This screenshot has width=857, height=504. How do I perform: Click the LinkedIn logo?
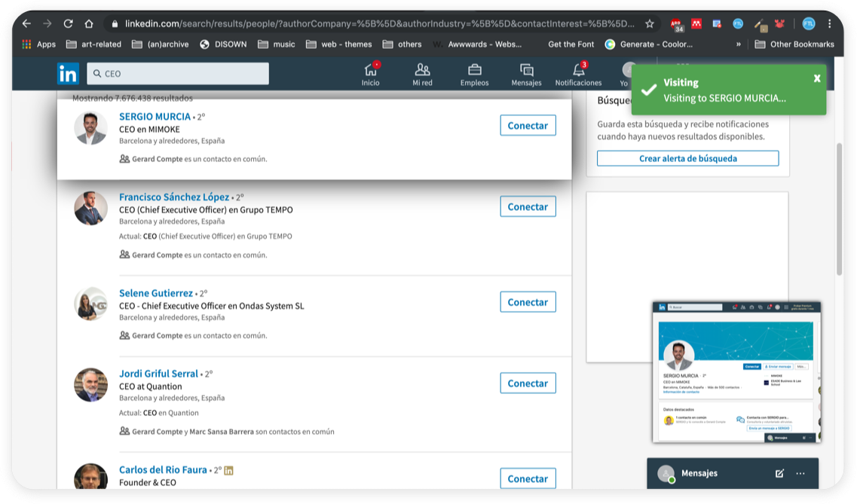point(69,74)
